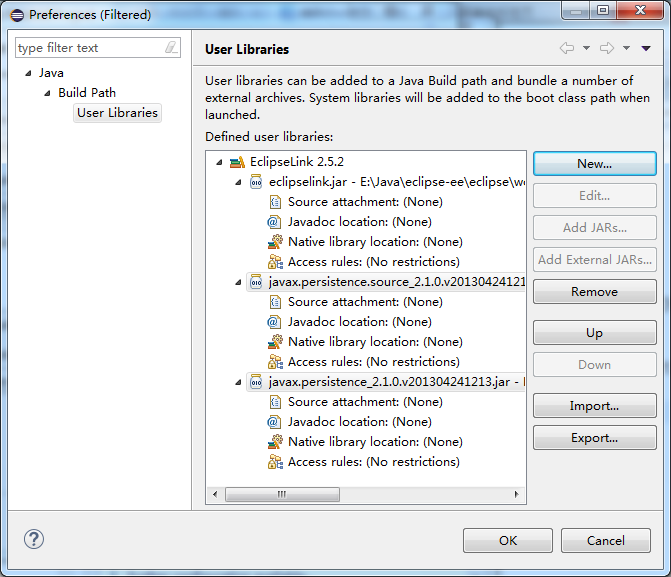Clear filter text with eraser icon
Viewport: 671px width, 577px height.
coord(171,47)
